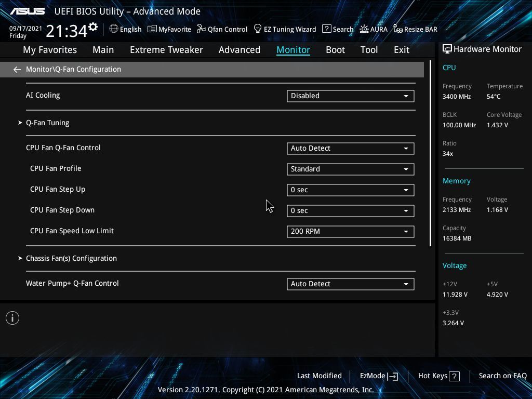Image resolution: width=532 pixels, height=399 pixels.
Task: Click BCLK value 100.00 MHz
Action: pos(459,125)
